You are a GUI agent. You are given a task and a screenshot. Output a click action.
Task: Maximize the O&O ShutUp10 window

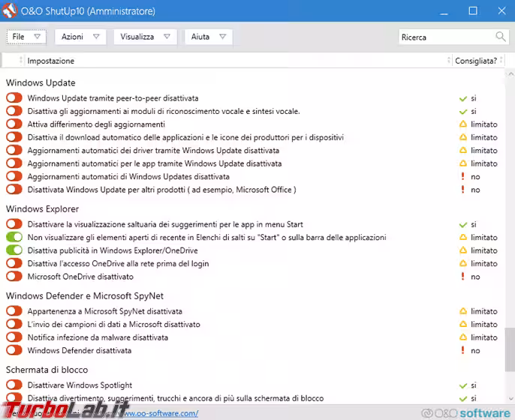tap(473, 10)
